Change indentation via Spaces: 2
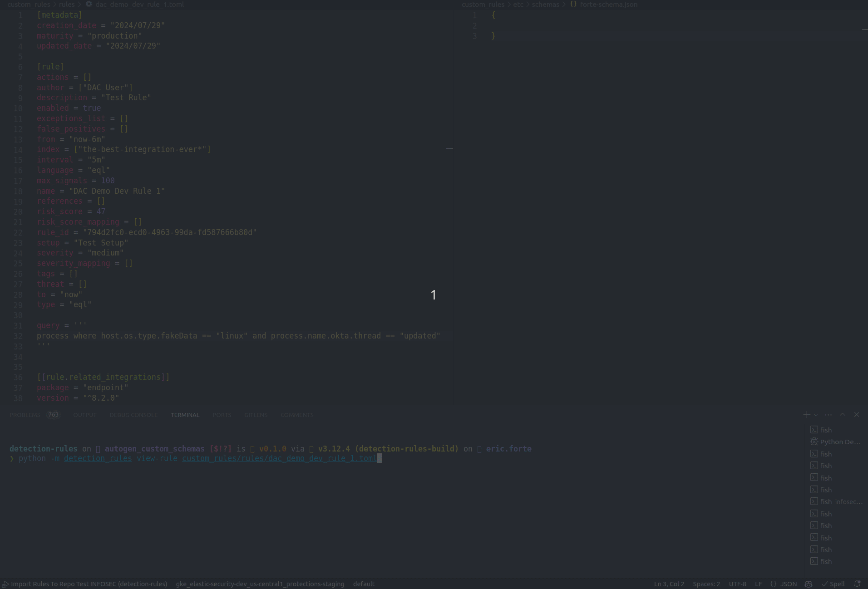This screenshot has width=868, height=589. click(706, 584)
